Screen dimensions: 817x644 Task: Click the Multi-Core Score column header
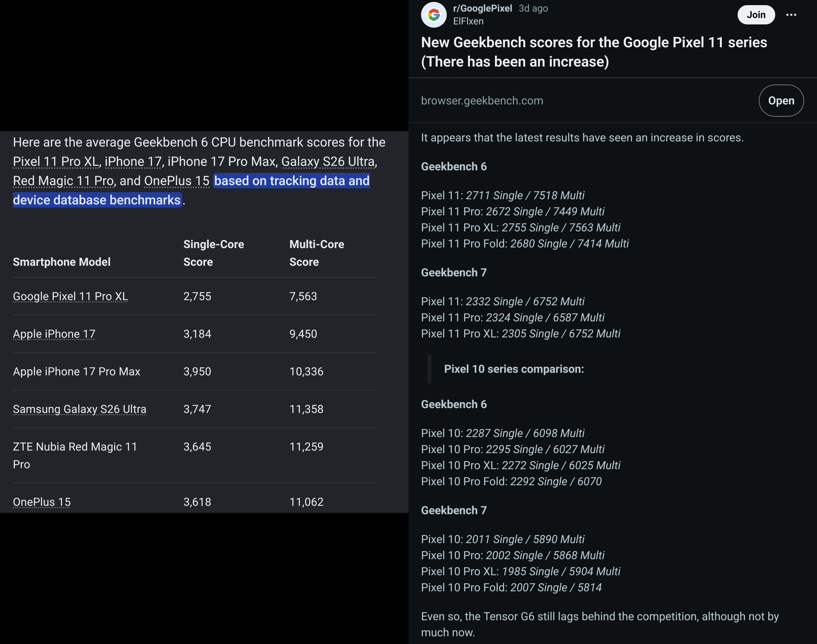(317, 253)
